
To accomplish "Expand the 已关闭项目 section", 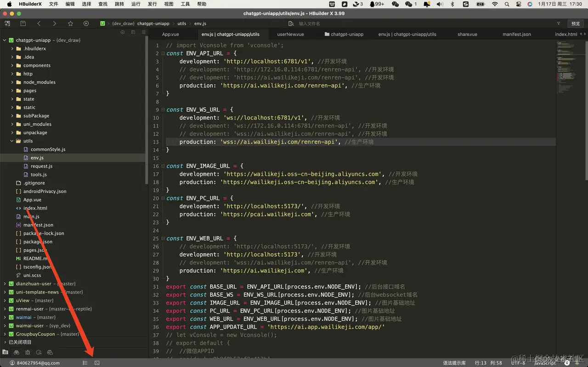I will [5, 342].
